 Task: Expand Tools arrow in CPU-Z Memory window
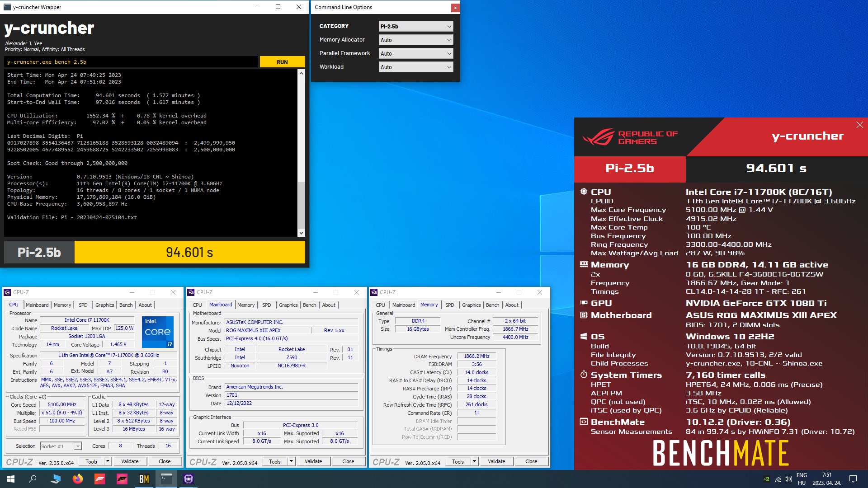pos(474,461)
